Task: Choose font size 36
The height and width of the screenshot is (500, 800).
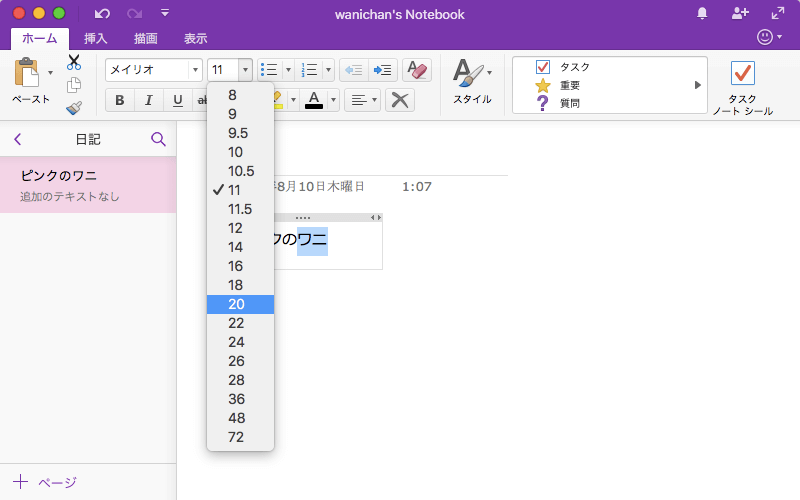Action: click(x=240, y=399)
